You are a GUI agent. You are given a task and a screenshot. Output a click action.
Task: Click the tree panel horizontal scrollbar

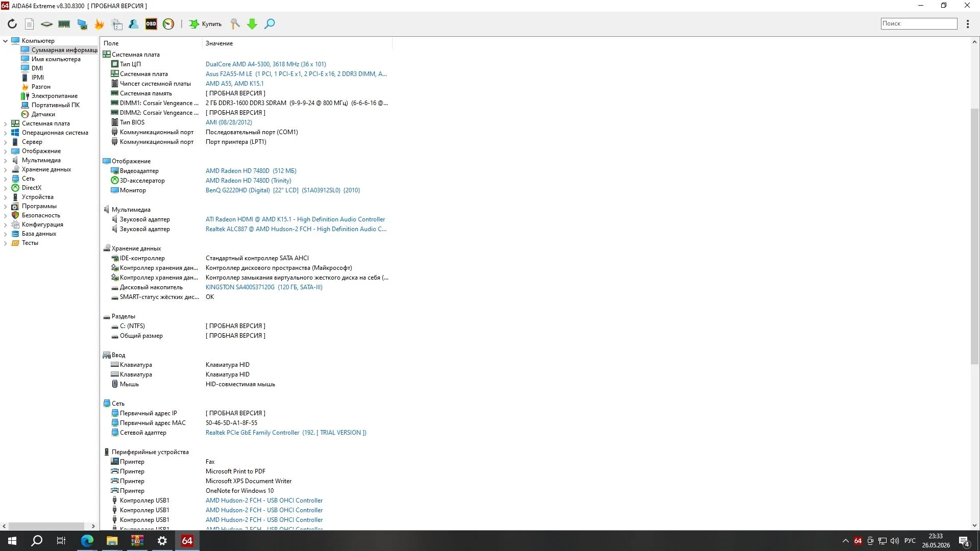point(46,526)
